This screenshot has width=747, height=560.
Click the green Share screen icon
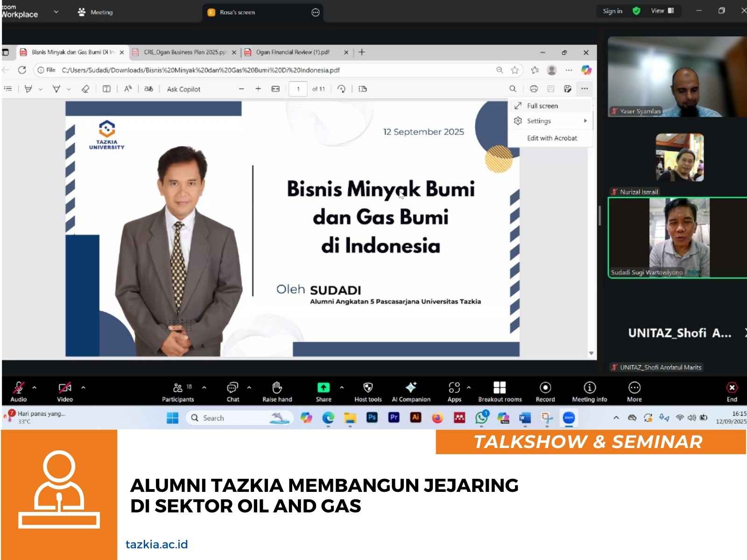(323, 388)
